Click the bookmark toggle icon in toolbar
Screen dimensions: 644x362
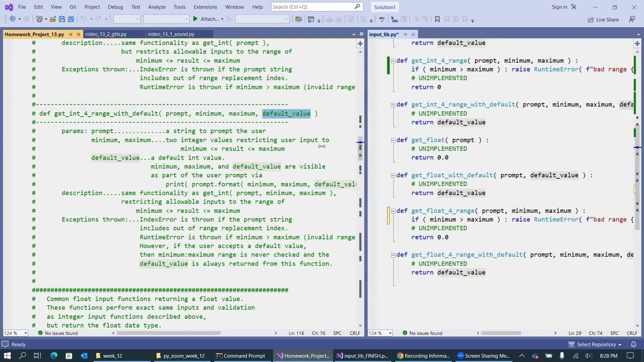pos(437,19)
